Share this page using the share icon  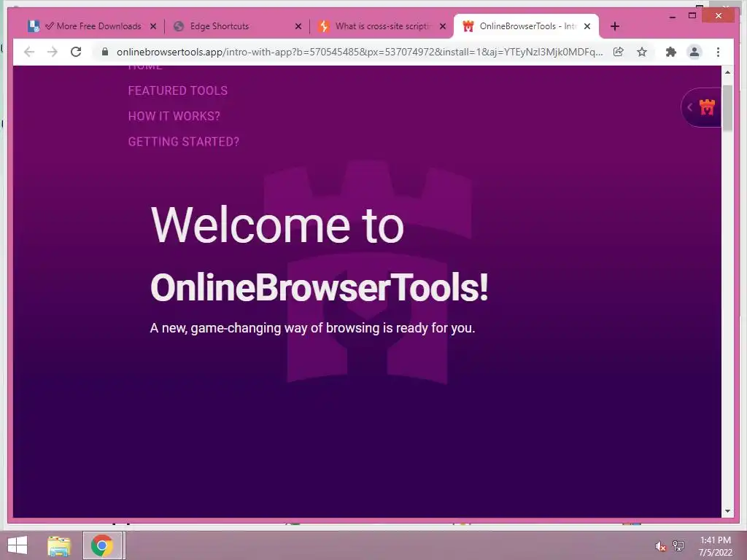(619, 52)
